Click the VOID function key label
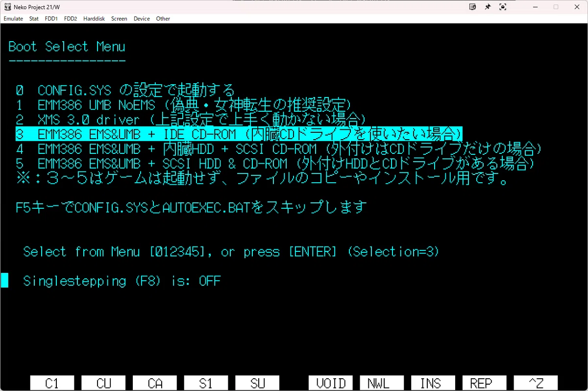588x391 pixels. pyautogui.click(x=331, y=383)
